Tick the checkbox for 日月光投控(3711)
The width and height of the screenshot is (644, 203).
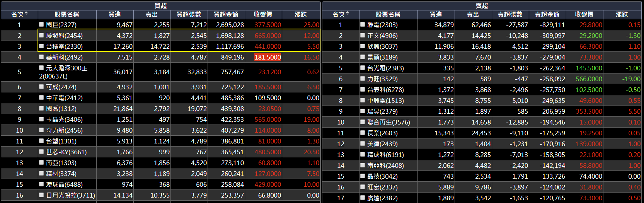[x=41, y=195]
